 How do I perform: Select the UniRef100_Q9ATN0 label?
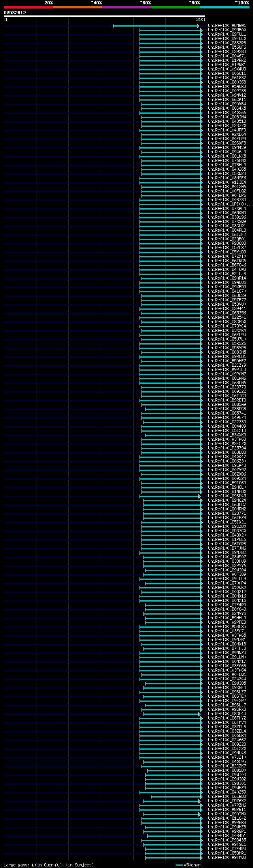click(227, 814)
